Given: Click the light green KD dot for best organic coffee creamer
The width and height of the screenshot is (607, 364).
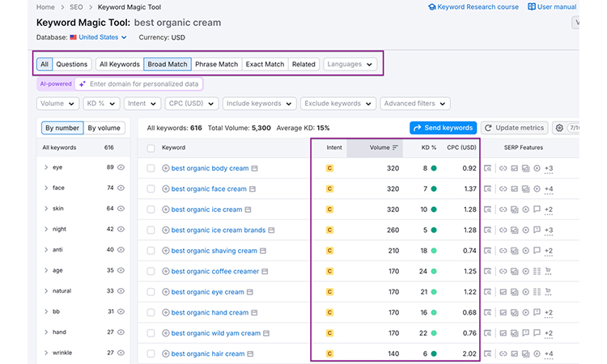Looking at the screenshot, I should point(434,271).
